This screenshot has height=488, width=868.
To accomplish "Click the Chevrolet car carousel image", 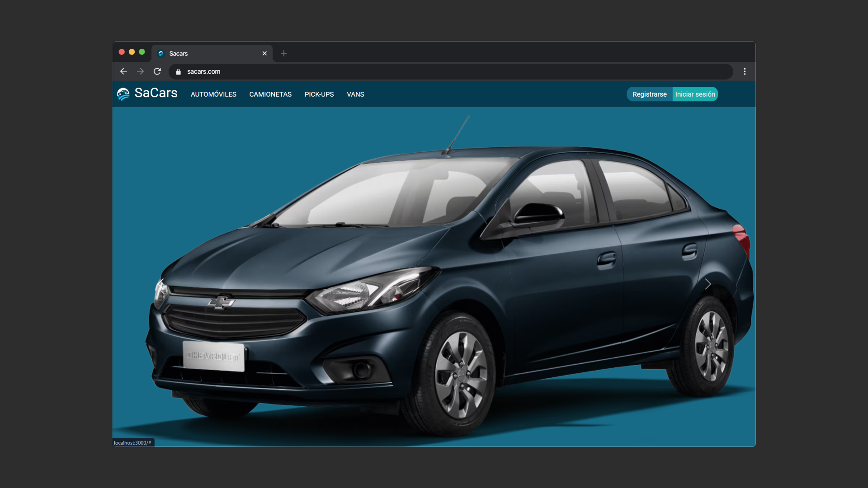I will [x=434, y=277].
